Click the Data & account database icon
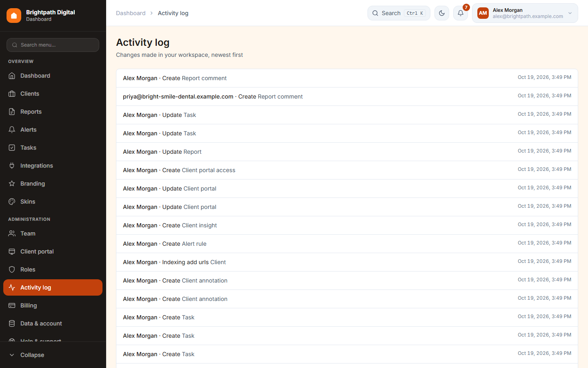This screenshot has height=368, width=588. tap(12, 323)
